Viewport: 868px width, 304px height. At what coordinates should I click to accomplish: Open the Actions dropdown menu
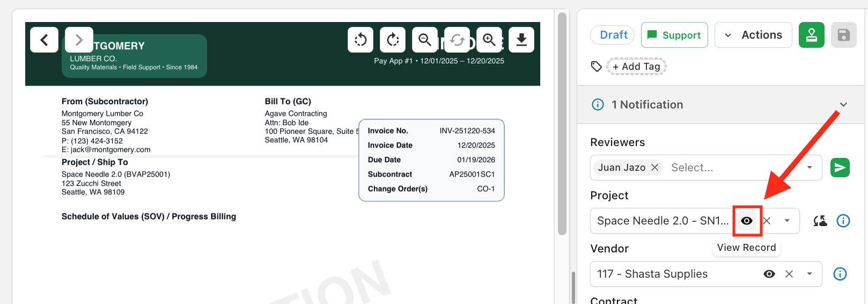[x=753, y=35]
